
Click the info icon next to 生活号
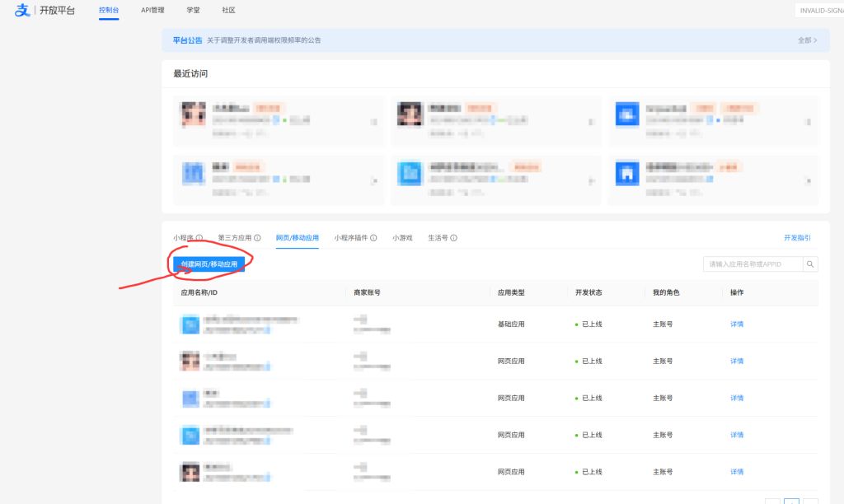tap(453, 238)
